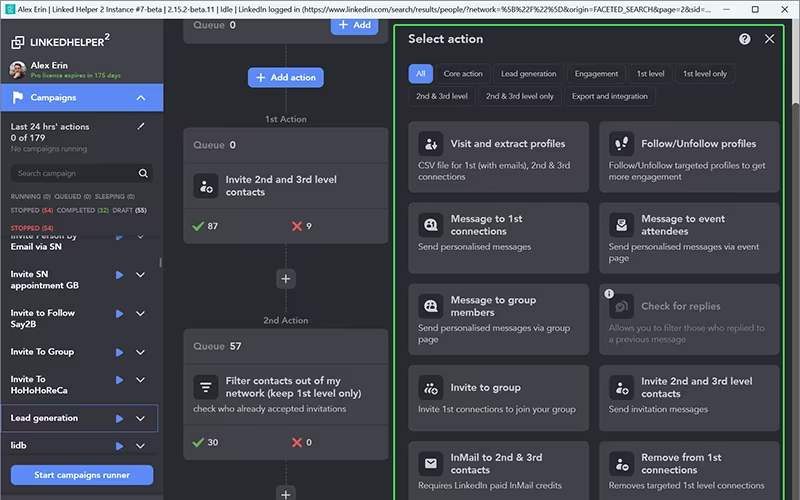Click the Search campaign input field
This screenshot has width=800, height=500.
[x=82, y=173]
